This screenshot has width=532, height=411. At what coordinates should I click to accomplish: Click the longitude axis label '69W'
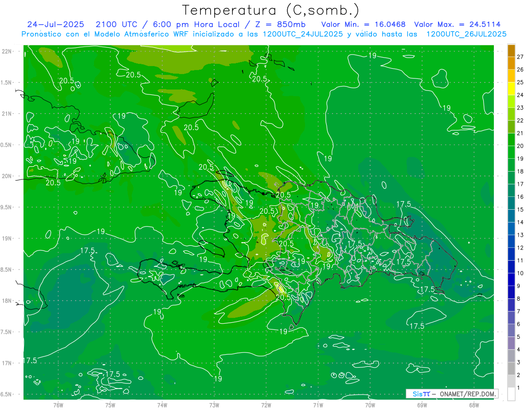(x=422, y=405)
